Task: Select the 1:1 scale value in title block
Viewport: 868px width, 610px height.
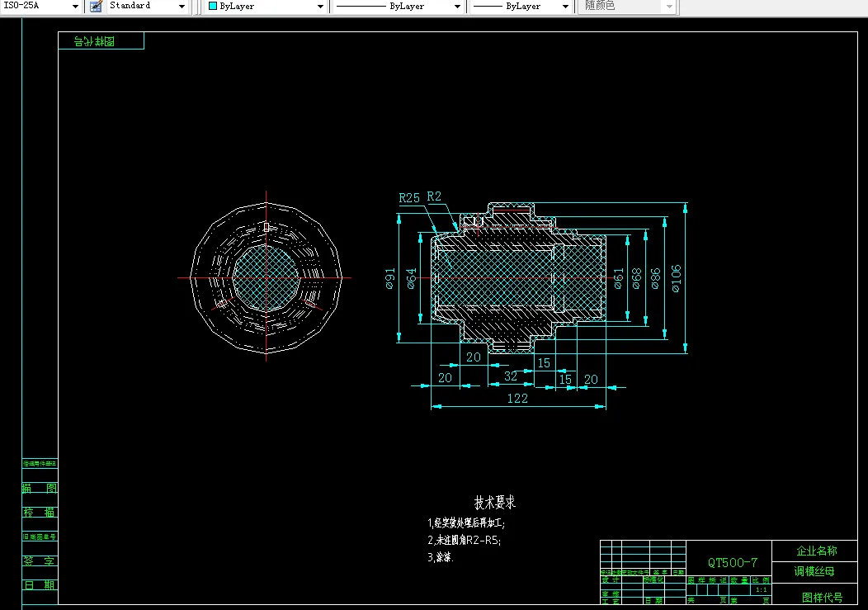Action: pos(762,590)
